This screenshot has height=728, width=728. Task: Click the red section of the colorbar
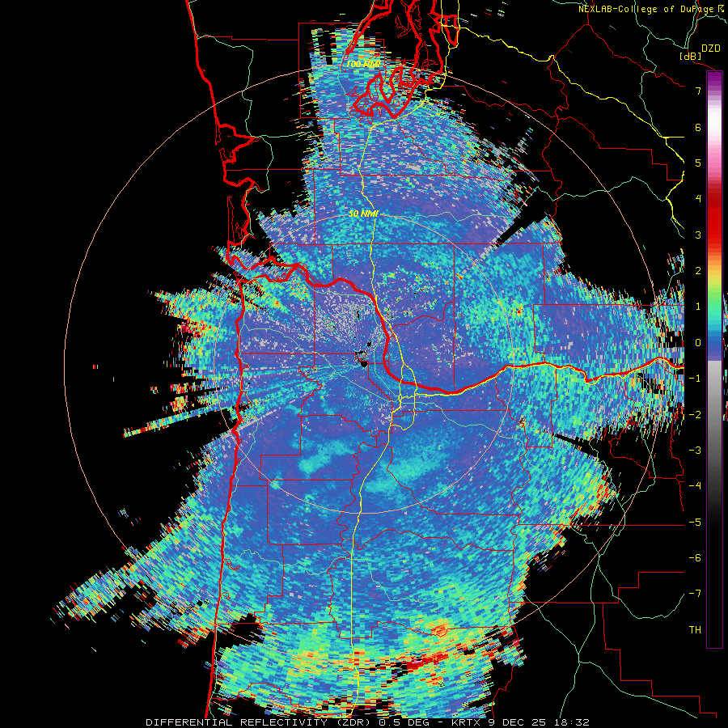(714, 218)
